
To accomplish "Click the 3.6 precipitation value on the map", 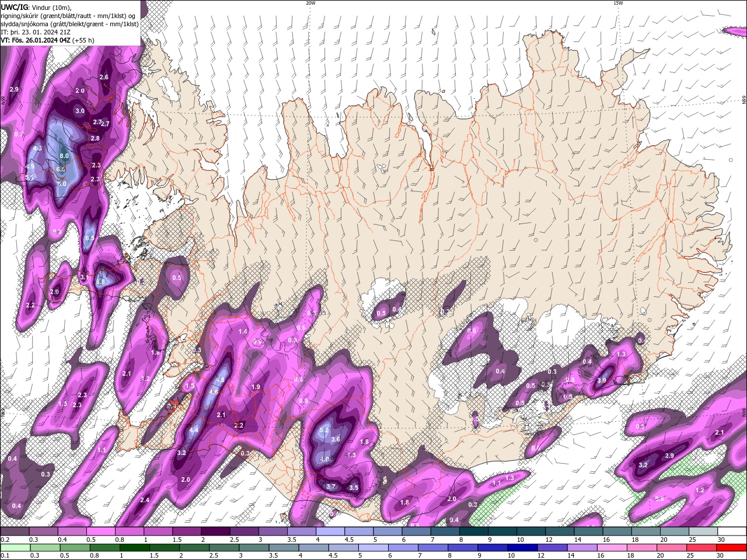I will click(x=336, y=439).
